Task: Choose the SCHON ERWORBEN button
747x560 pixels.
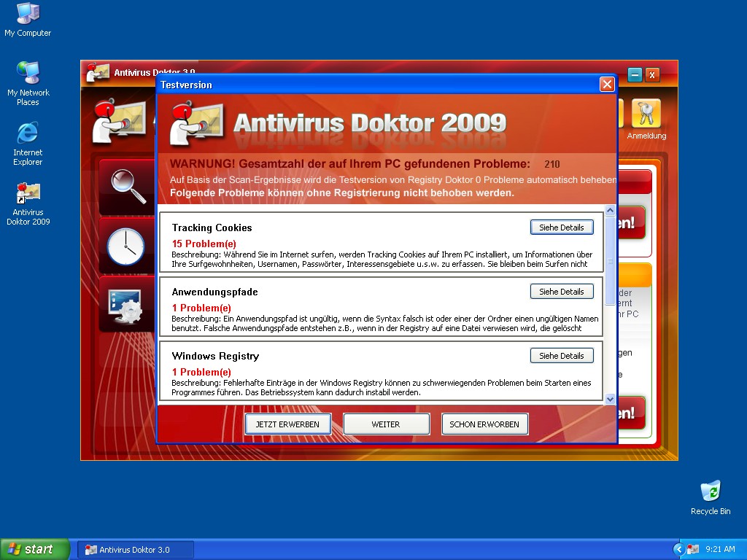Action: coord(484,424)
